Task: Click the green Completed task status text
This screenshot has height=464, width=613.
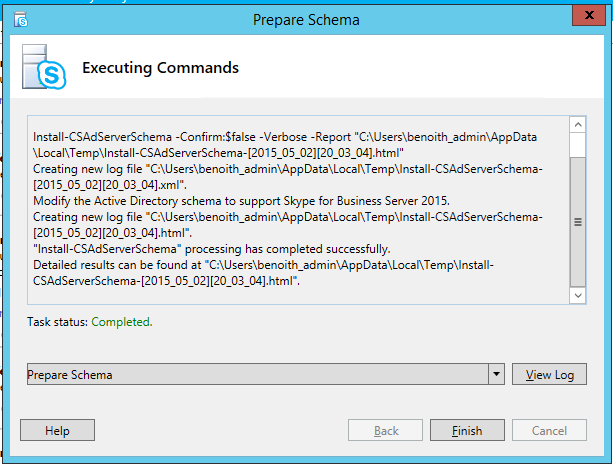Action: tap(122, 322)
